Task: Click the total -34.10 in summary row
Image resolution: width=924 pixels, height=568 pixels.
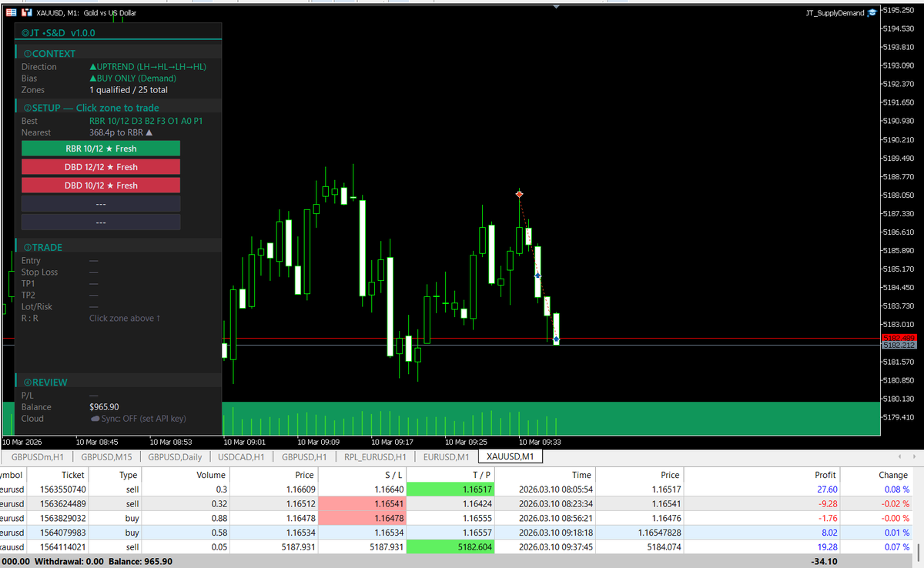Action: (x=822, y=561)
